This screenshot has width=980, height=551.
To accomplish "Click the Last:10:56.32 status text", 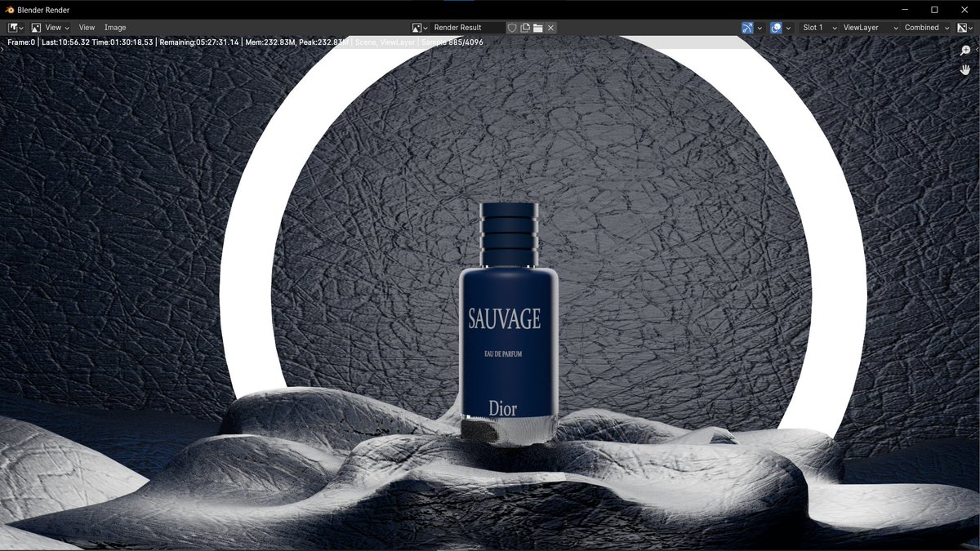I will pos(66,42).
